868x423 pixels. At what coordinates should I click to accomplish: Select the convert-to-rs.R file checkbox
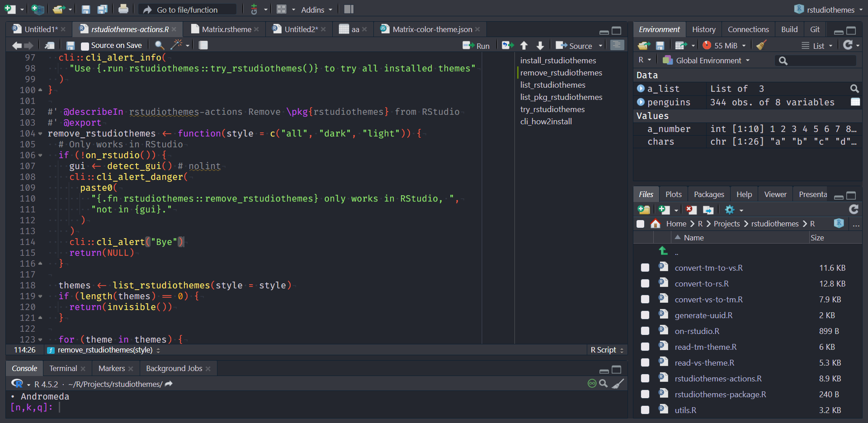coord(645,283)
